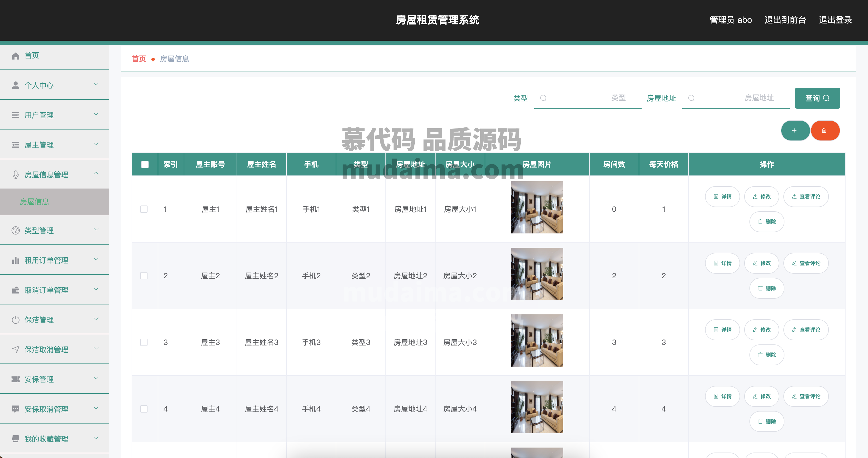Screen dimensions: 868x458
Task: Click 退出到前台 in the header
Action: pyautogui.click(x=785, y=20)
